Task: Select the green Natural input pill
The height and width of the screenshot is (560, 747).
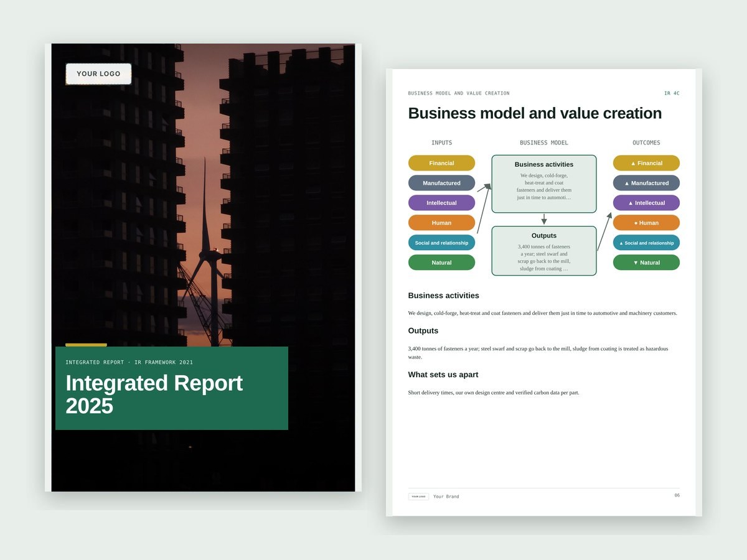Action: tap(441, 263)
